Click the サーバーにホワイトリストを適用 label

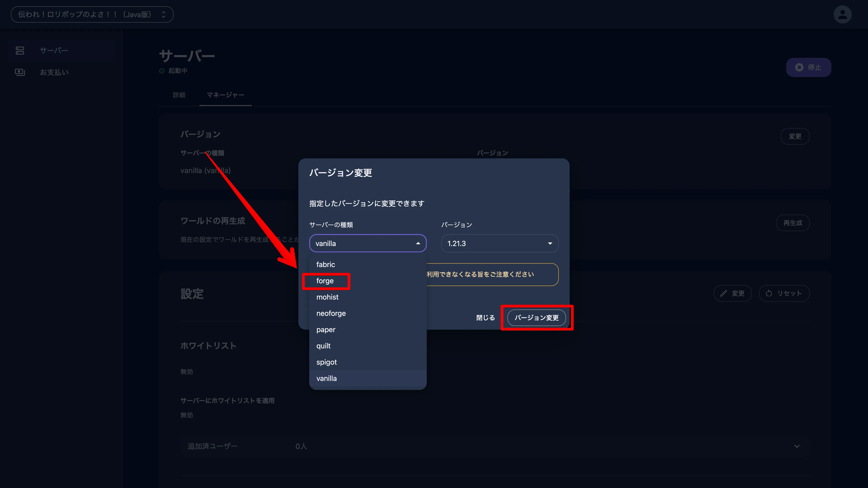point(227,400)
